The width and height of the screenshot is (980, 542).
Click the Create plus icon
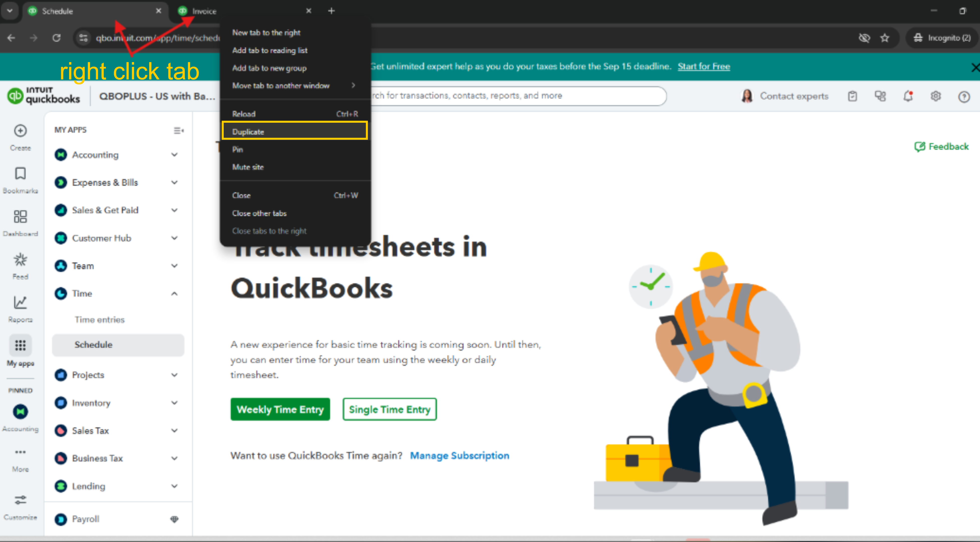20,131
